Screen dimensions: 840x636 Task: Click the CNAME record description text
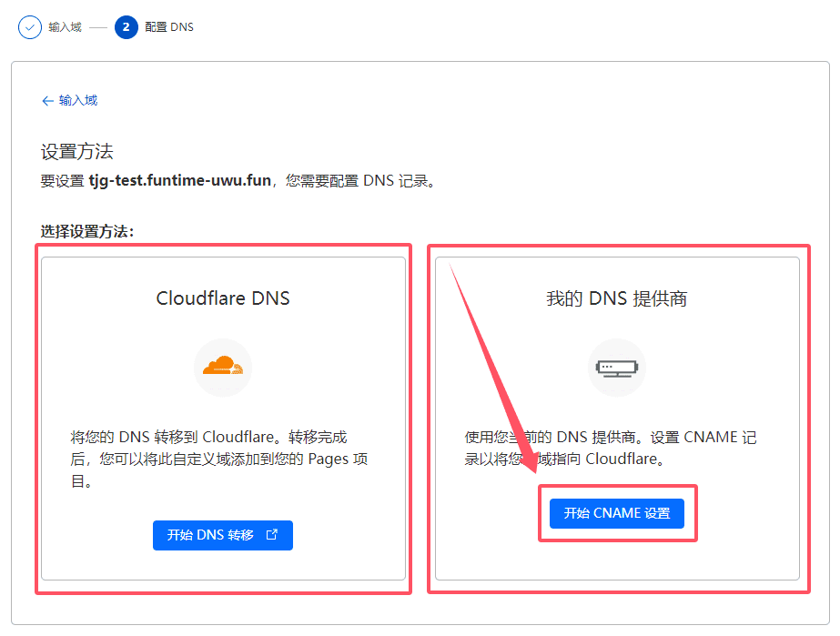610,448
